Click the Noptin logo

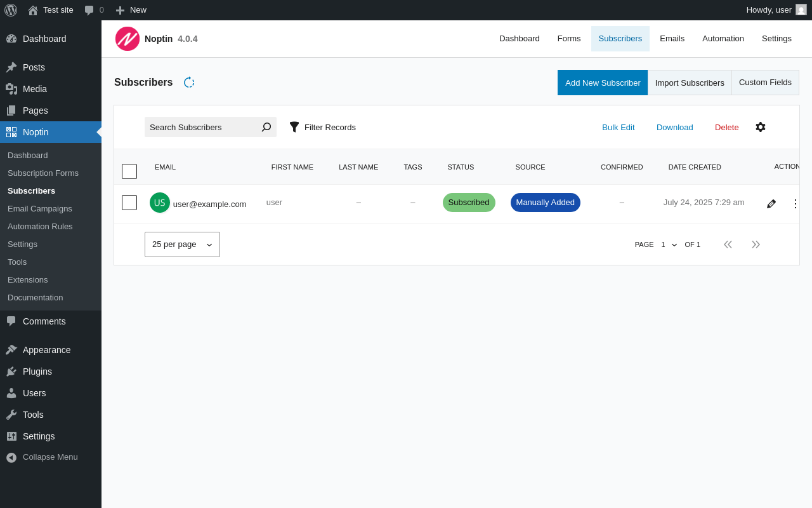point(128,39)
